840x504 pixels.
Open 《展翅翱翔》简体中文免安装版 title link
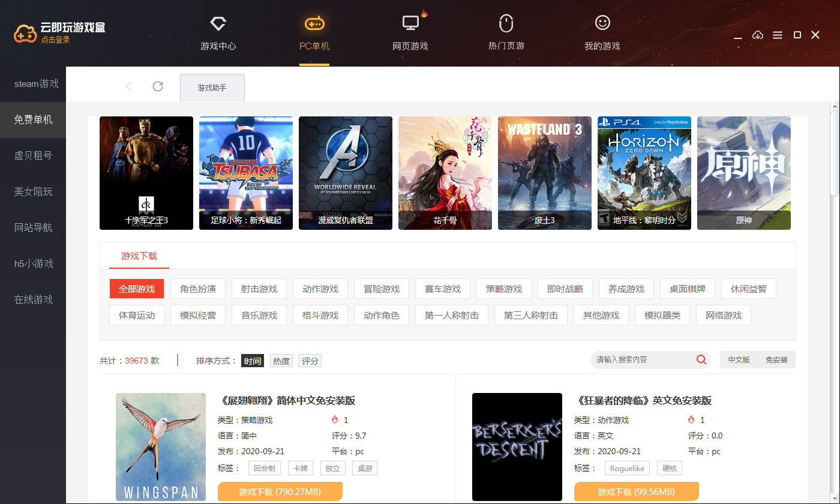pos(287,400)
